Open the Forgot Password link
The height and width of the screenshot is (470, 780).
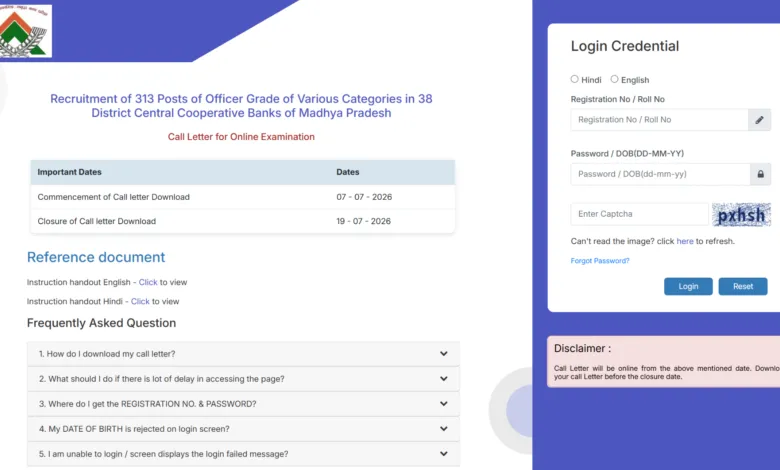tap(600, 261)
